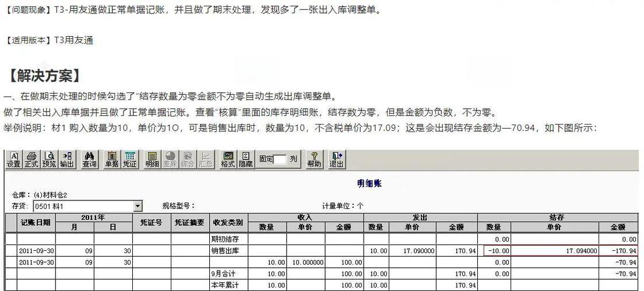
Task: Click the greyed-out 差异 toolbar icon
Action: [x=170, y=159]
